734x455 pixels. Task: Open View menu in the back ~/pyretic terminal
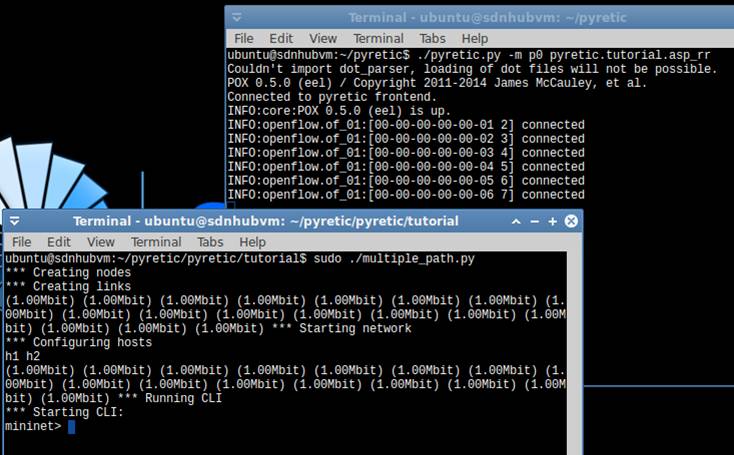tap(323, 38)
